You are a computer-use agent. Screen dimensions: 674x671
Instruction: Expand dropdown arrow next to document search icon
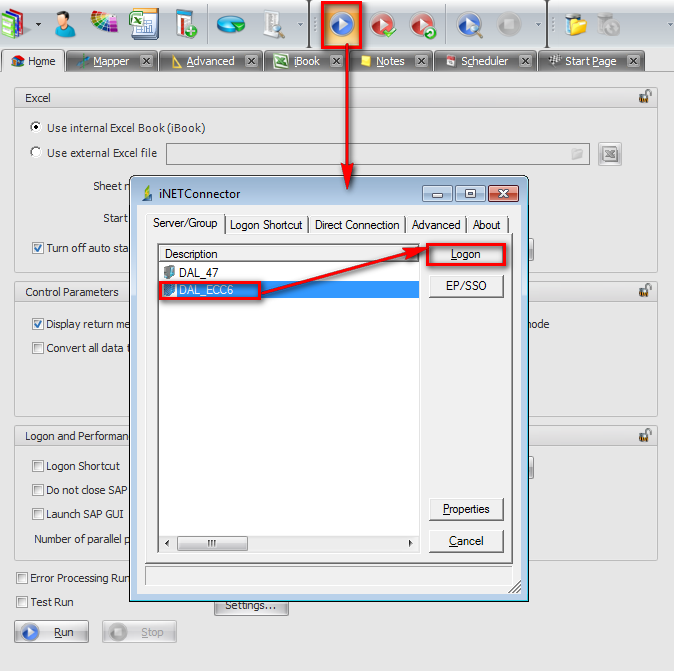point(300,25)
